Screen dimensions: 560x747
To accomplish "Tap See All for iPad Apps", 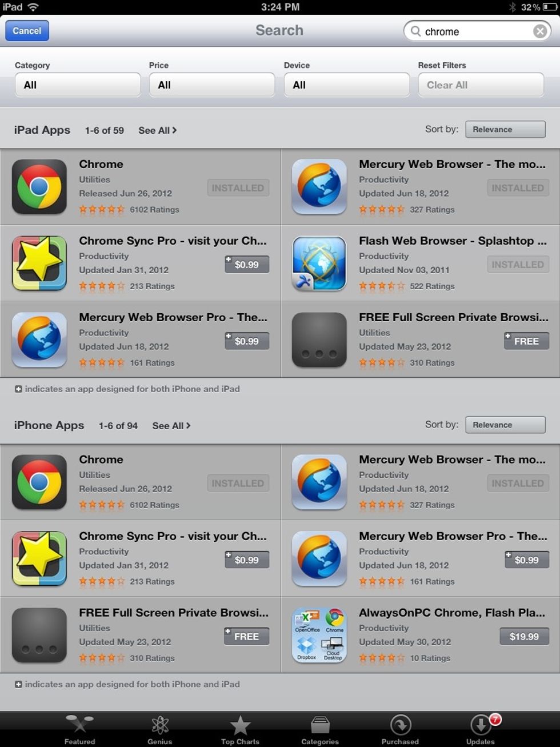I will coord(157,130).
